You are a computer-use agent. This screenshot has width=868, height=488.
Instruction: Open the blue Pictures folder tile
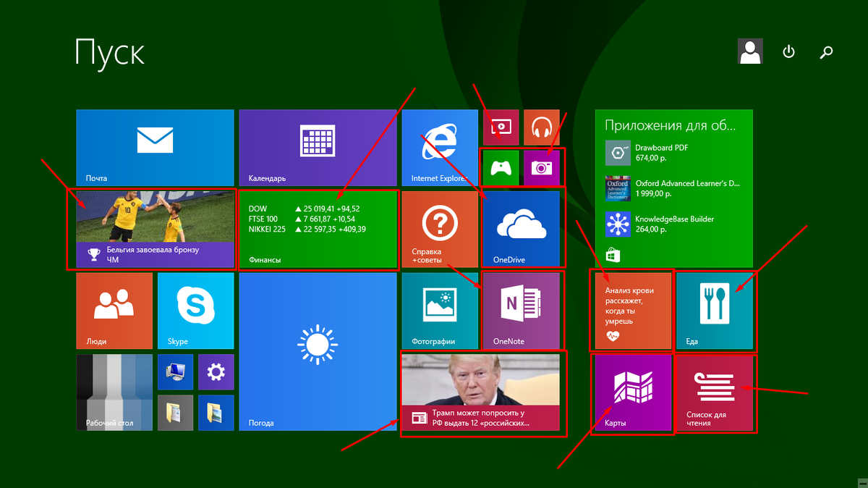coord(216,413)
